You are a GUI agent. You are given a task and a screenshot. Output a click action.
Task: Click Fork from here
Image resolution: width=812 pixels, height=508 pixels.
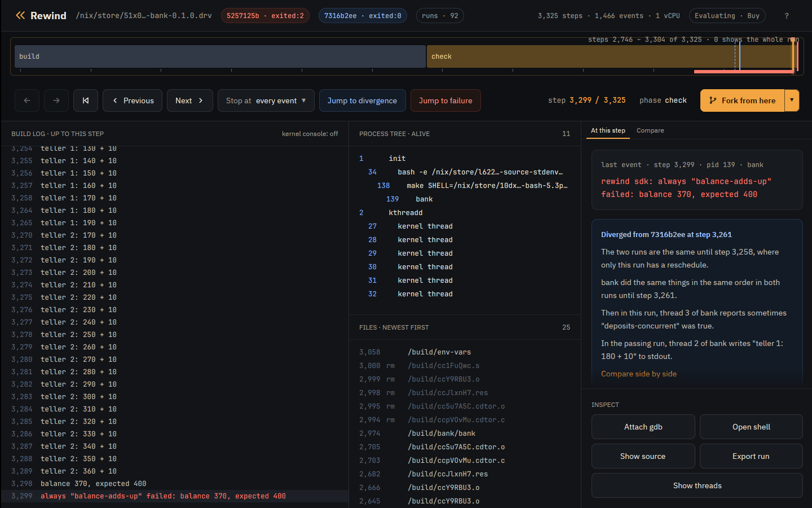click(742, 100)
